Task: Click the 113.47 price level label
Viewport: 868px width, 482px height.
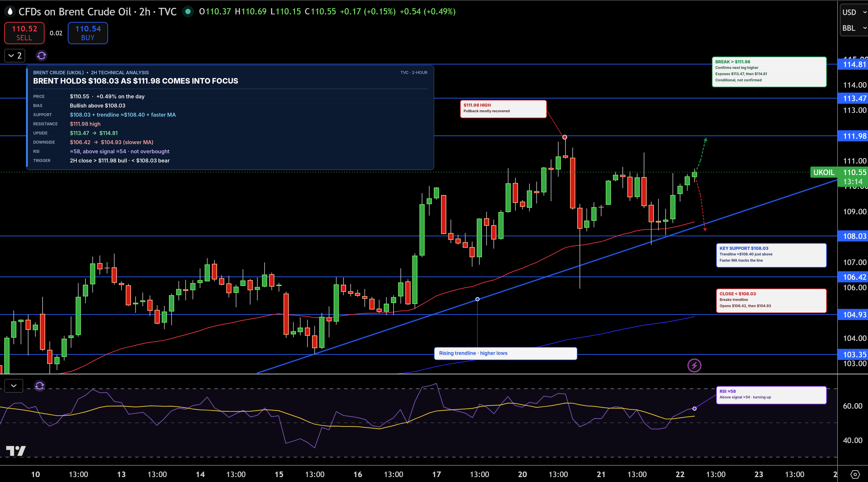Action: point(853,98)
